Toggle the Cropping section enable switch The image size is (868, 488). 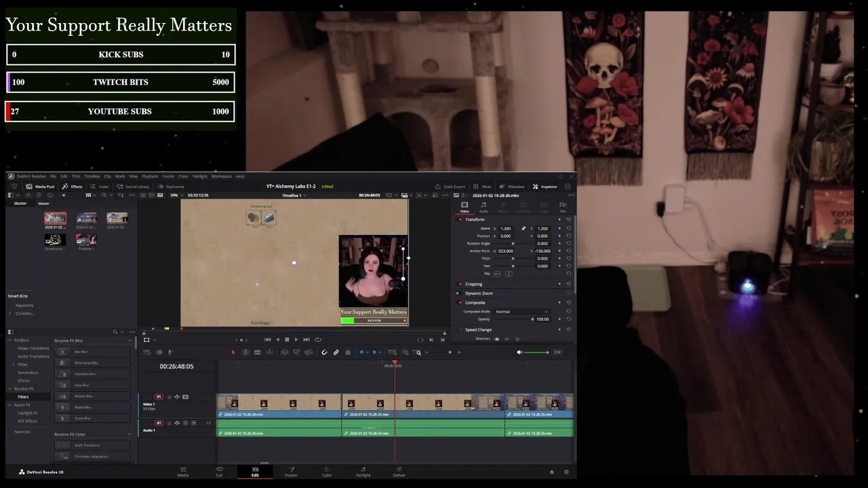pos(460,284)
